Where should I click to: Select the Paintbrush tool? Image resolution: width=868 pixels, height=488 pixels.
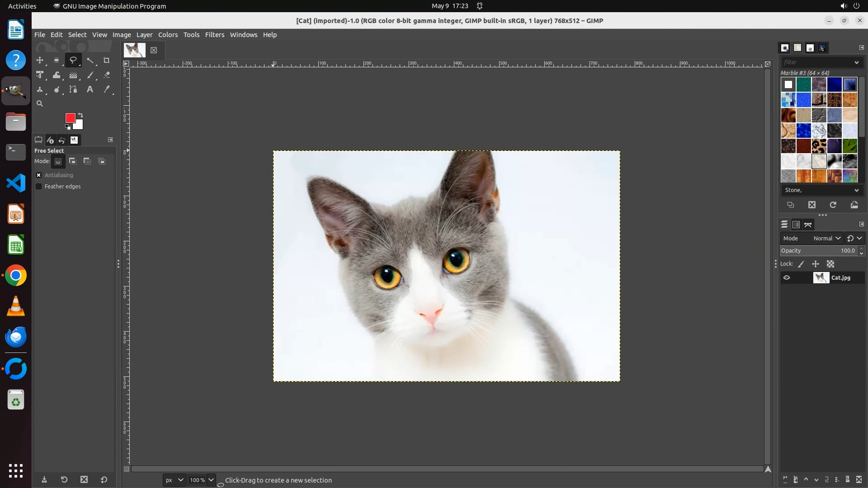(90, 75)
